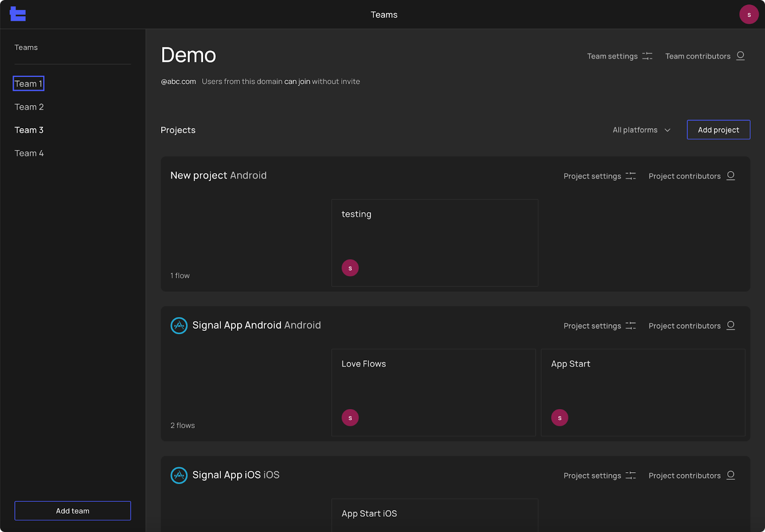Open the testing flow card
This screenshot has height=532, width=765.
point(435,243)
